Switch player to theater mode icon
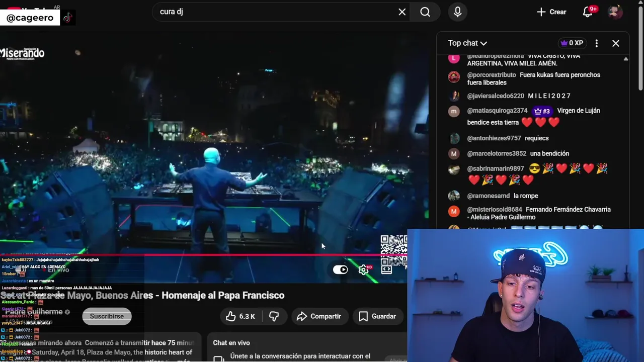This screenshot has height=362, width=644. (x=386, y=269)
